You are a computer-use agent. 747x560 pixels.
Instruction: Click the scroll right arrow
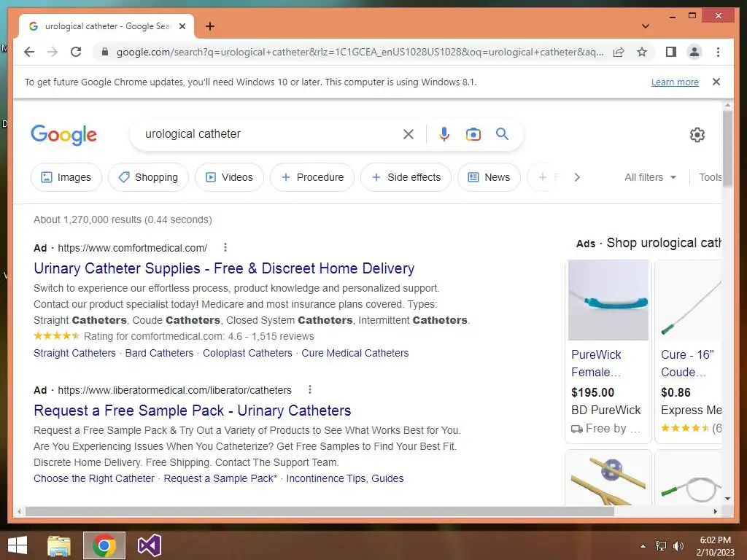[715, 511]
